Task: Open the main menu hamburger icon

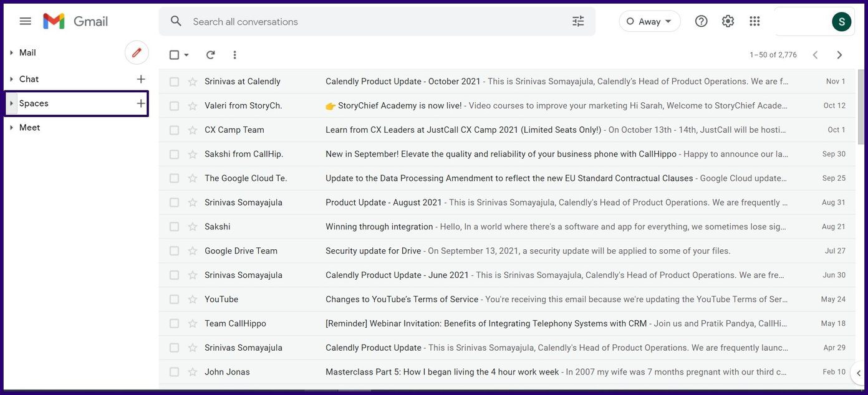Action: (26, 21)
